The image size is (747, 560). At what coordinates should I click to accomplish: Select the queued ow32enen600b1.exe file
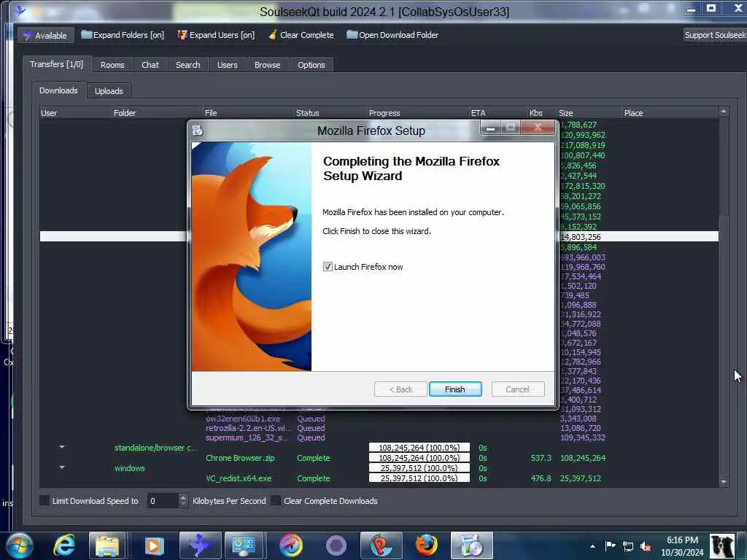tap(243, 419)
